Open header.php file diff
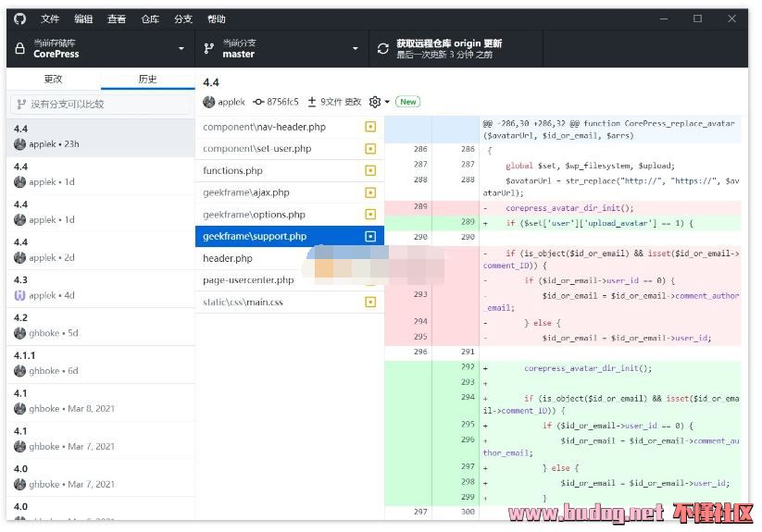This screenshot has width=762, height=532. tap(290, 258)
